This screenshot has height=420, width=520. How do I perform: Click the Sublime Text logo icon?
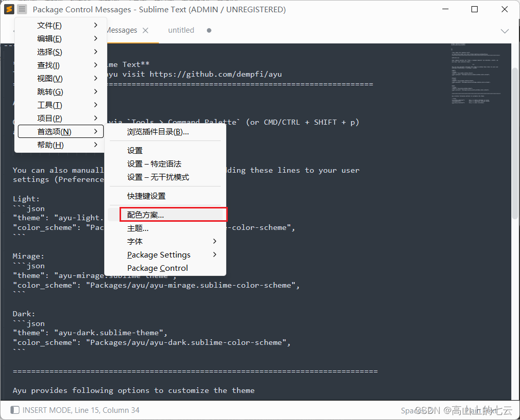coord(9,9)
